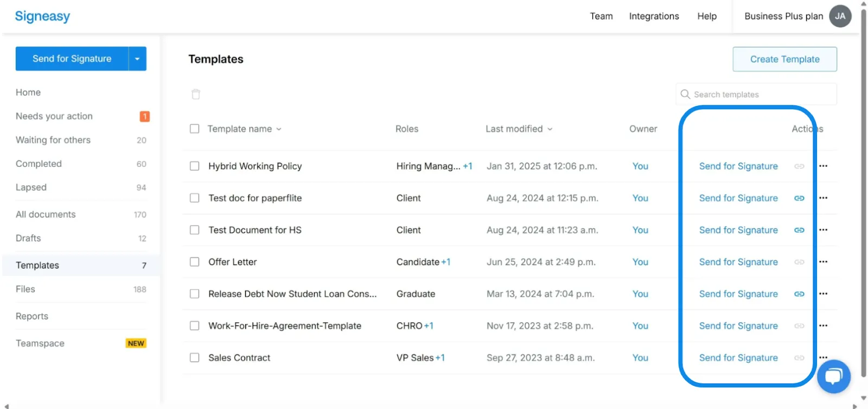This screenshot has height=409, width=868.
Task: Send Test Document for HS for signature
Action: [x=738, y=230]
